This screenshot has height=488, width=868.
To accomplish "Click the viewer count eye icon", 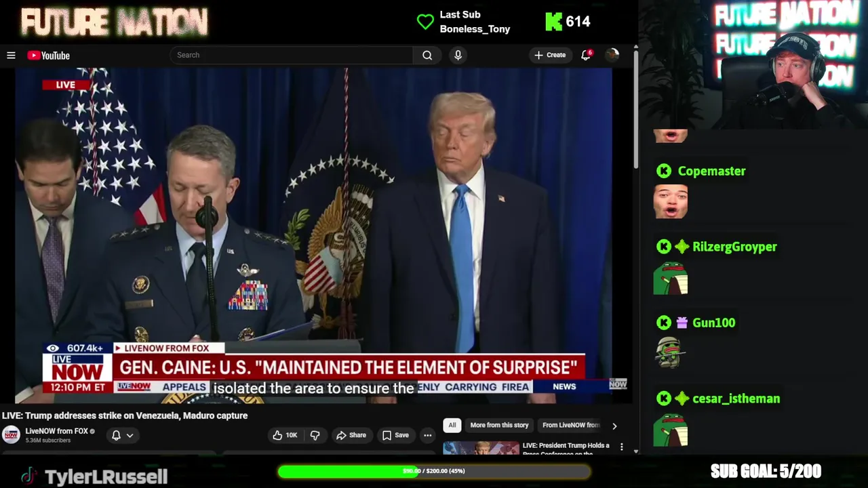I will [x=52, y=348].
